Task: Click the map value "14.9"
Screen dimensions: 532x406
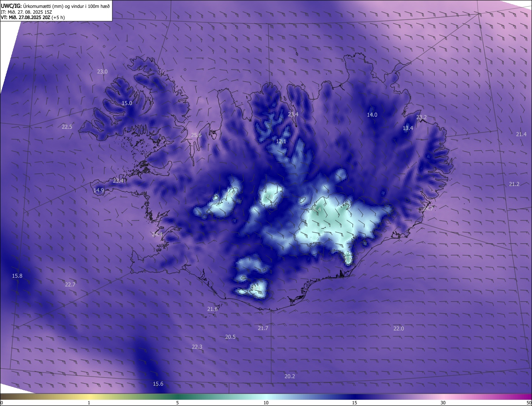Action: (x=99, y=190)
